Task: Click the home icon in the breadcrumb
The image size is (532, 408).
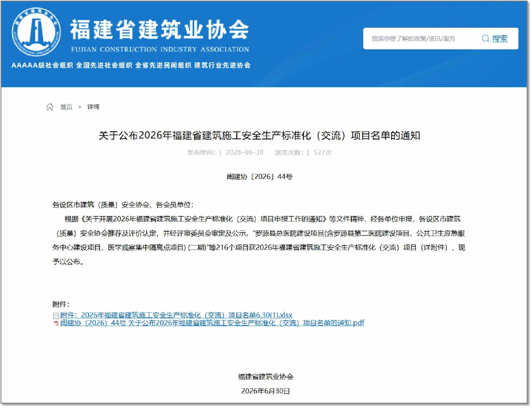Action: click(50, 107)
